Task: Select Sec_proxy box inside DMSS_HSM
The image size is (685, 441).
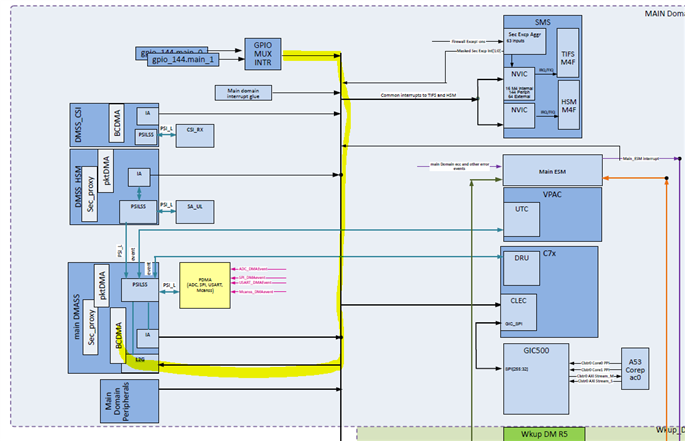Action: [90, 194]
